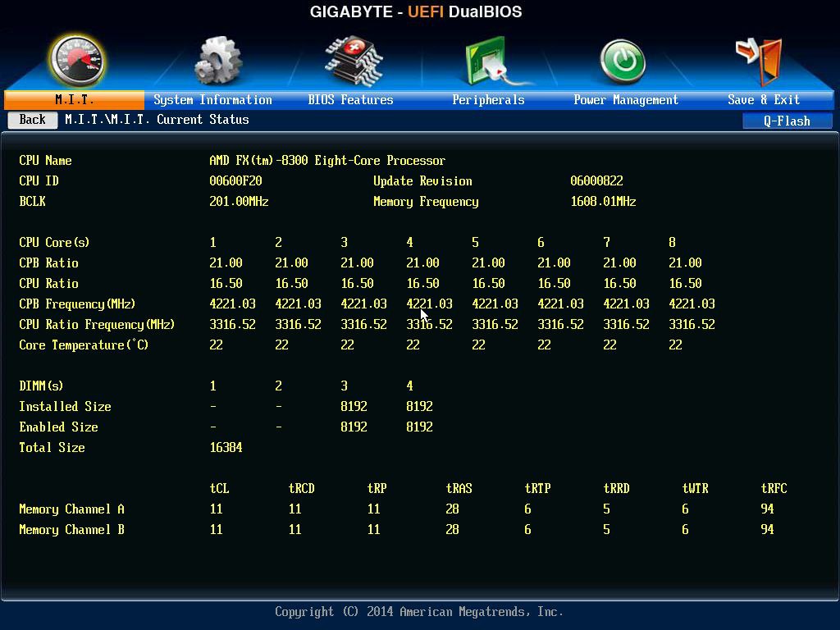
Task: Open the Peripherals tab
Action: pyautogui.click(x=488, y=99)
